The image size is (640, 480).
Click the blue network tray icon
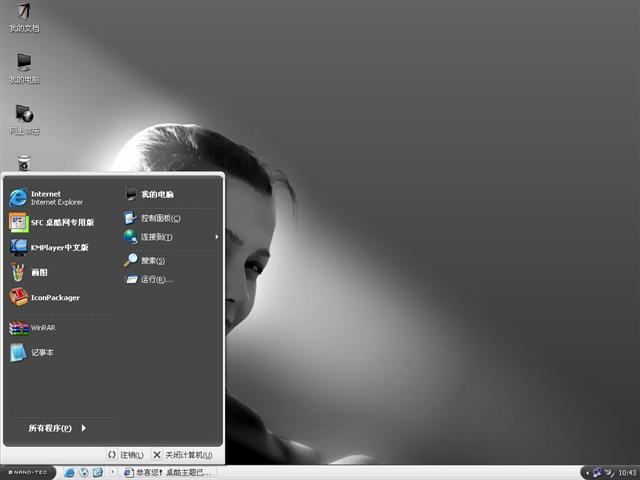click(598, 472)
